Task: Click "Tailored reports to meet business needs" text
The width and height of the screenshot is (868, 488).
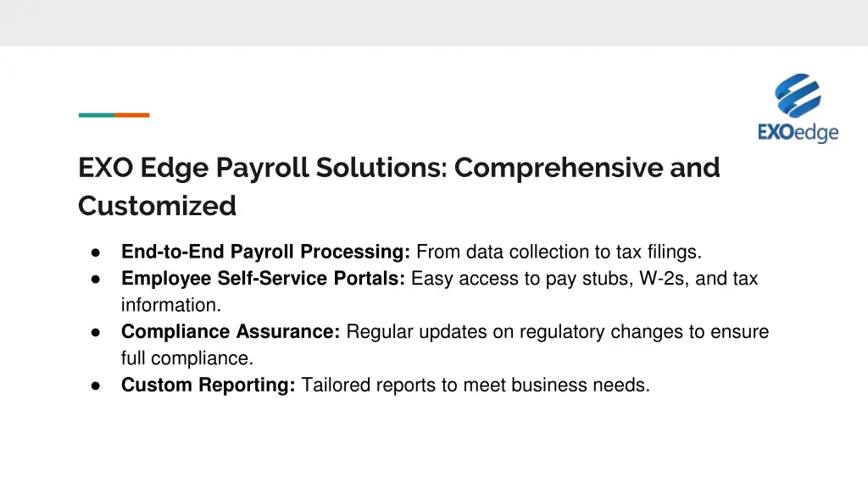Action: (x=476, y=385)
